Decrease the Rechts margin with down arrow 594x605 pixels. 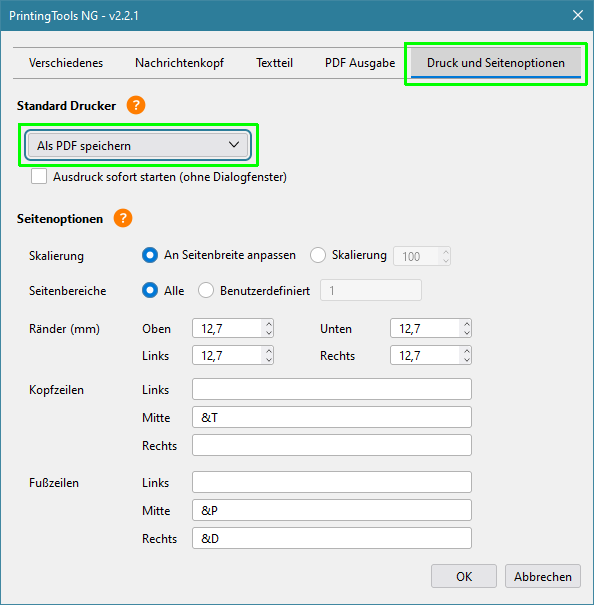[x=467, y=360]
